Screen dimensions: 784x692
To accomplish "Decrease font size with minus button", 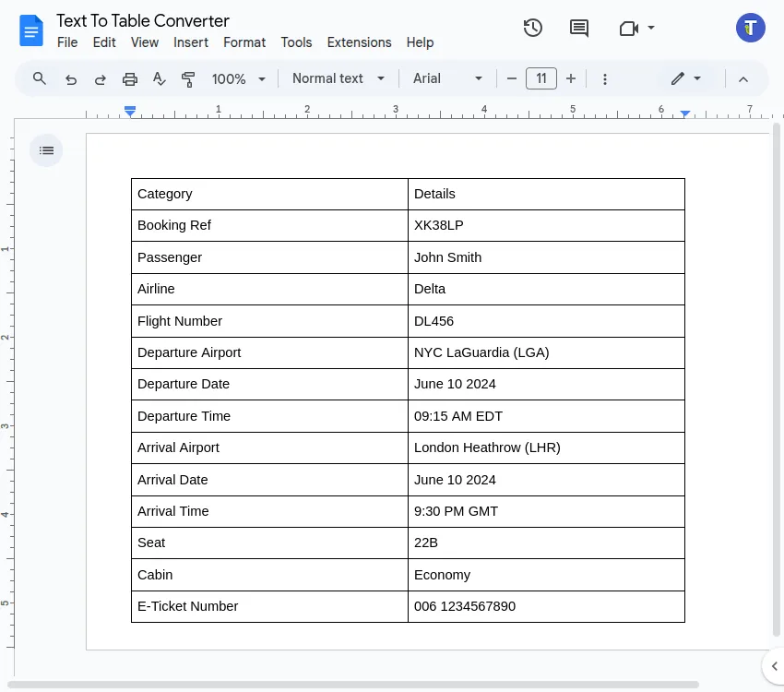I will tap(512, 78).
